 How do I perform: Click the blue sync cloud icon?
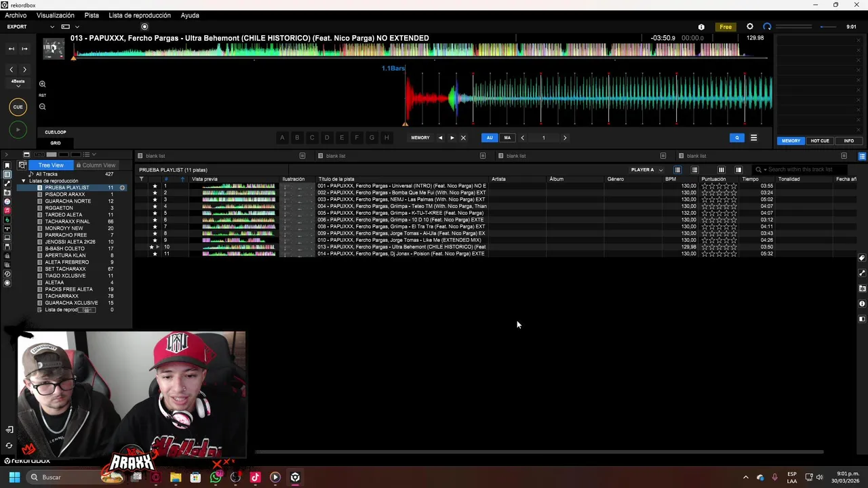tap(767, 27)
